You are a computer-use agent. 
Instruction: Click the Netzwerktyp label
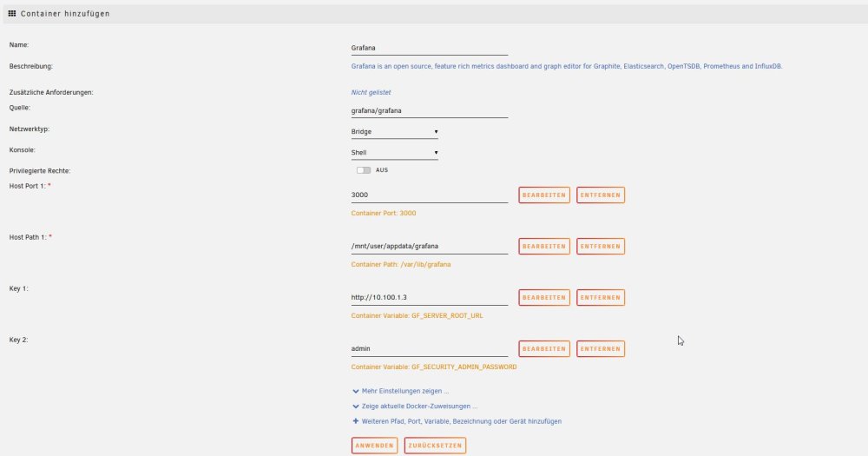pyautogui.click(x=30, y=129)
